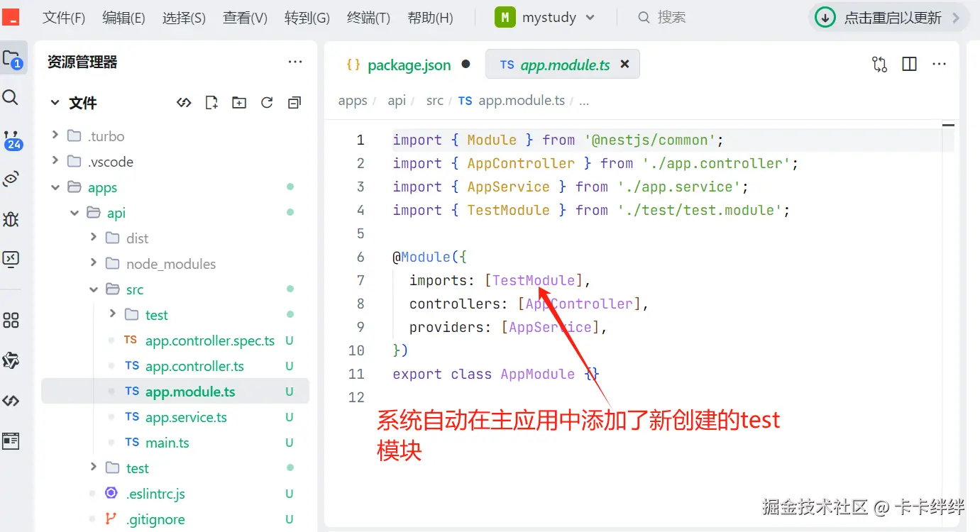Open 选择(S) menu
Screen dimensions: 980x532
[x=184, y=18]
